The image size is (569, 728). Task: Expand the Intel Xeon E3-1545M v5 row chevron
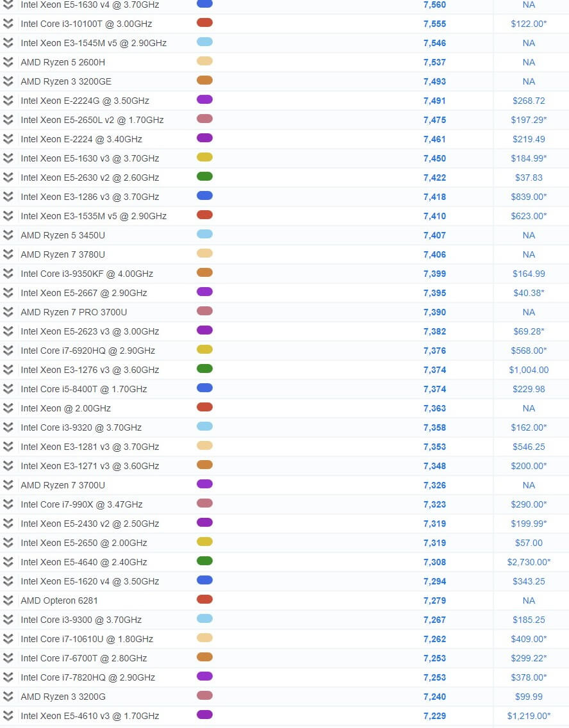point(8,43)
